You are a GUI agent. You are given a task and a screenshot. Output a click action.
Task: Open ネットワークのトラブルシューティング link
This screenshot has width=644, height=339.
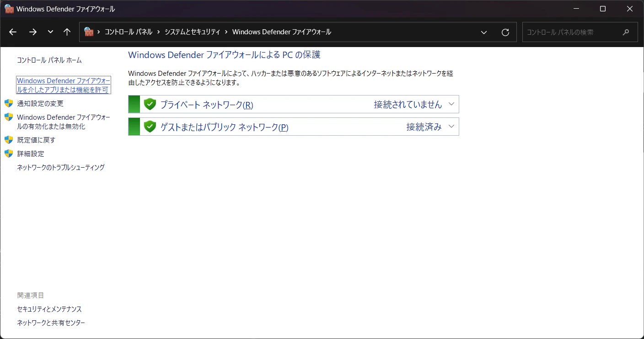tap(61, 167)
